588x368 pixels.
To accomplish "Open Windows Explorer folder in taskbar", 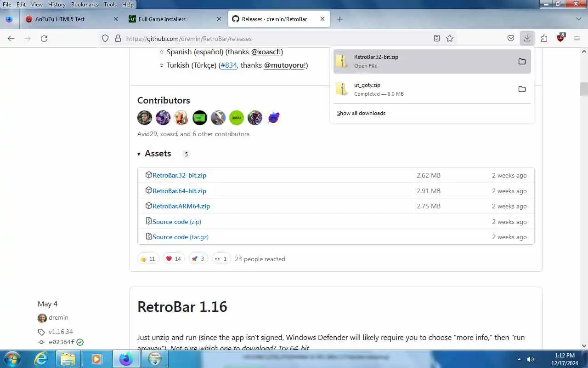I will (68, 359).
